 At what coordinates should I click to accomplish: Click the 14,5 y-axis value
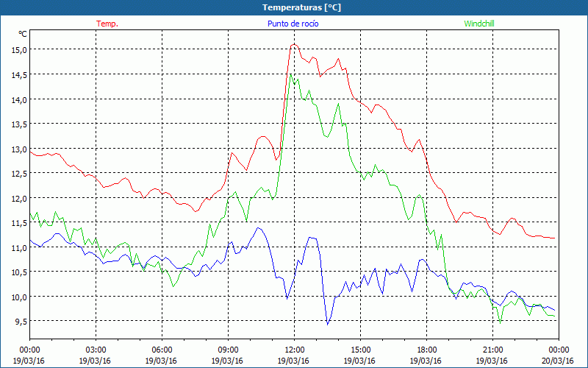[x=20, y=75]
